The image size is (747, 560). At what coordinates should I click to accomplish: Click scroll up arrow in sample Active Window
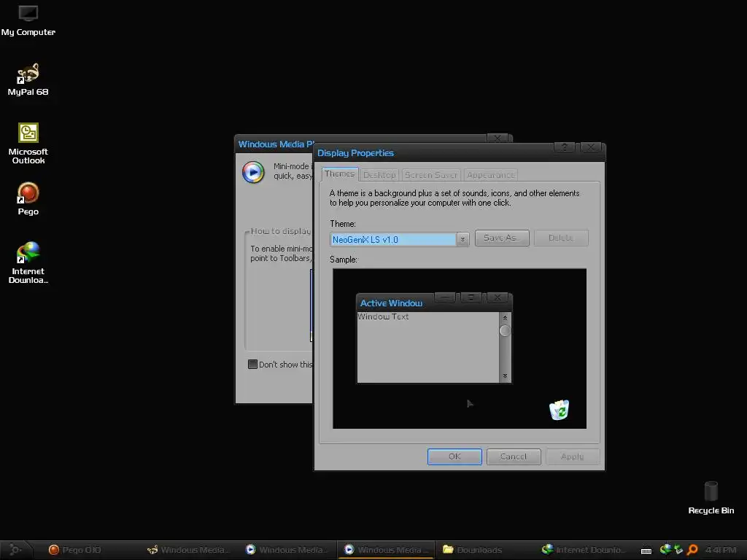pyautogui.click(x=505, y=318)
